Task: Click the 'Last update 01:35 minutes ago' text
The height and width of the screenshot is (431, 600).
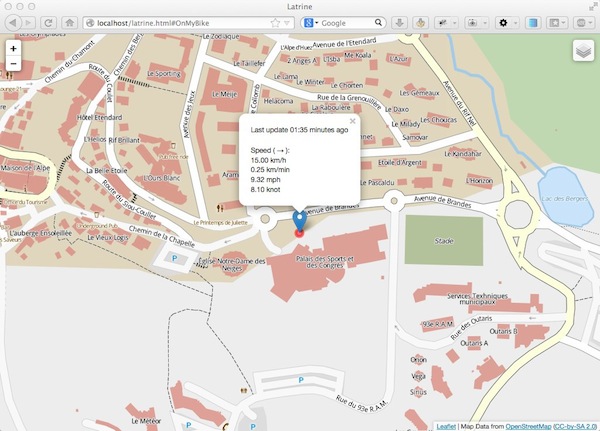Action: 299,130
